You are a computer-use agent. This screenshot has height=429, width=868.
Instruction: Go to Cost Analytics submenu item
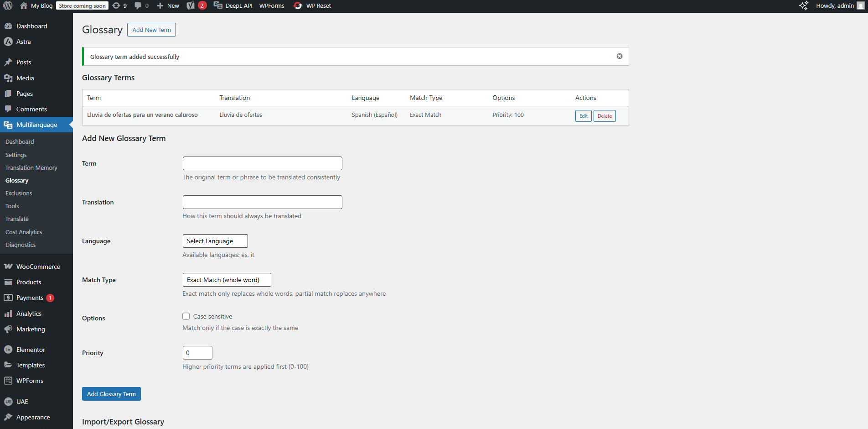pos(24,232)
